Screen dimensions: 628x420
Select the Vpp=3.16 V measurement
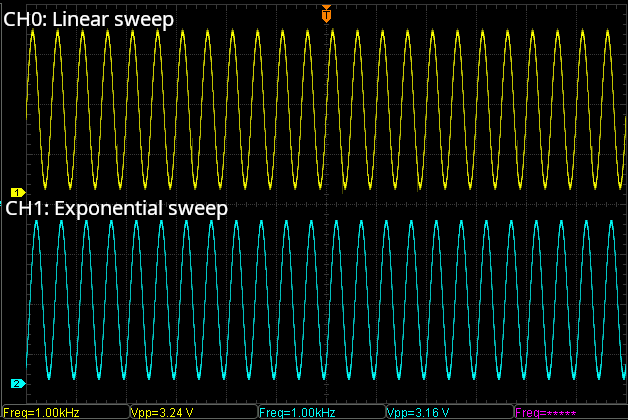(418, 413)
